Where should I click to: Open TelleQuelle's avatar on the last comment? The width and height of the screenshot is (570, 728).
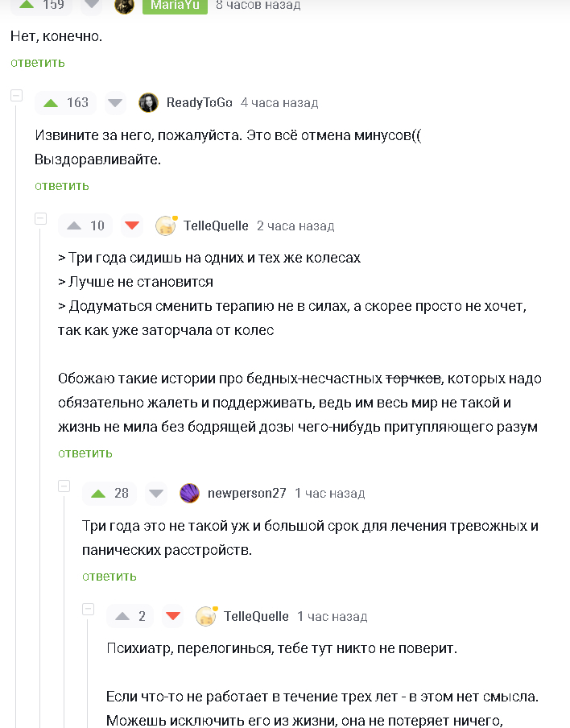[x=206, y=617]
